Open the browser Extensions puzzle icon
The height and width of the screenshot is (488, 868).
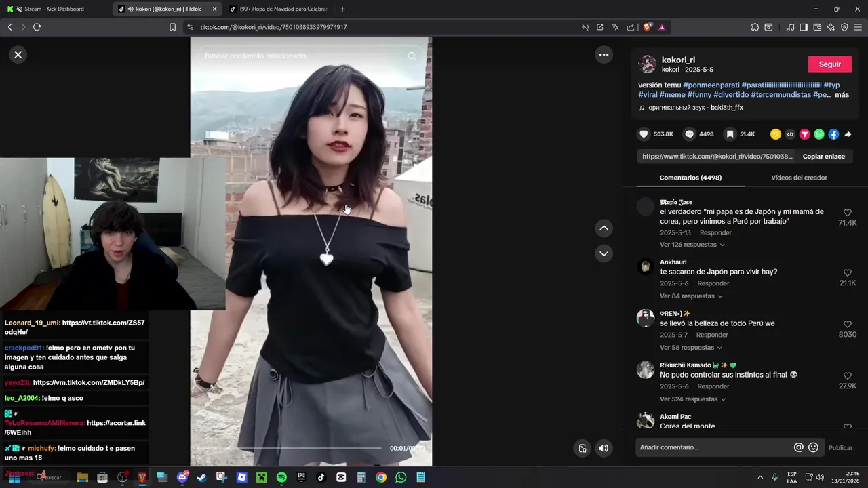[x=755, y=27]
